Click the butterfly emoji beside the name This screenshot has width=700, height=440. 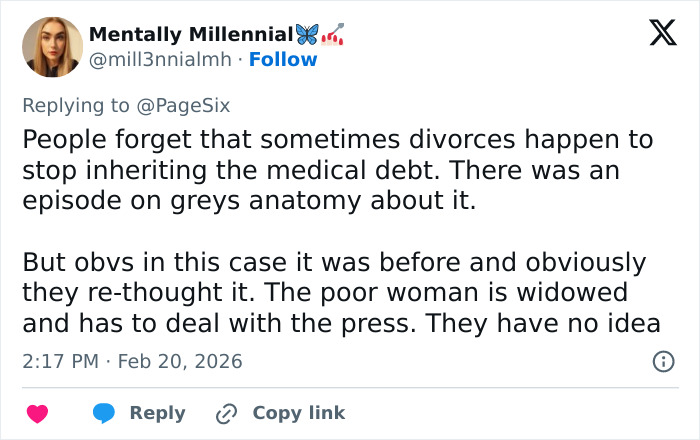coord(309,34)
